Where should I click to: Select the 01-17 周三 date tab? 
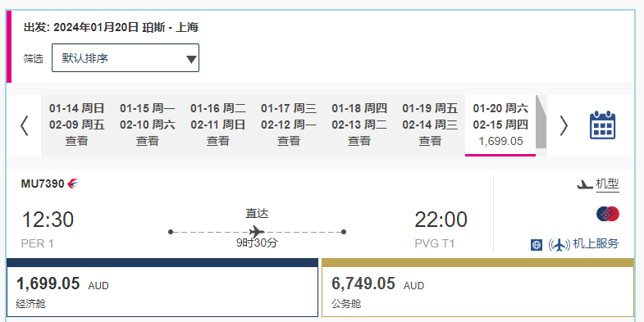[288, 125]
